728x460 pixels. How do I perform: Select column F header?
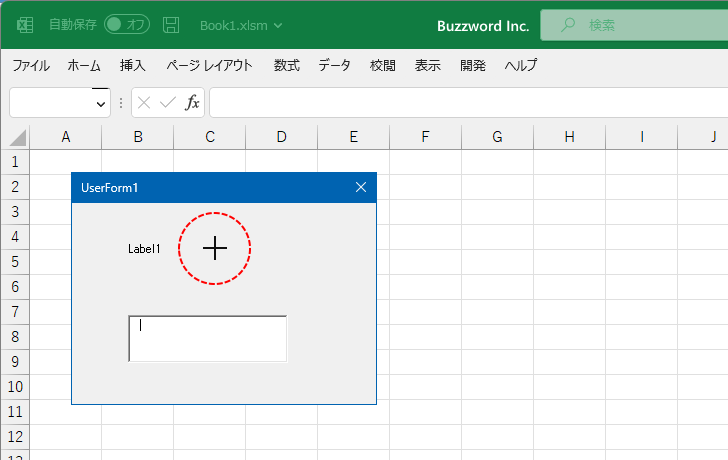click(x=426, y=137)
